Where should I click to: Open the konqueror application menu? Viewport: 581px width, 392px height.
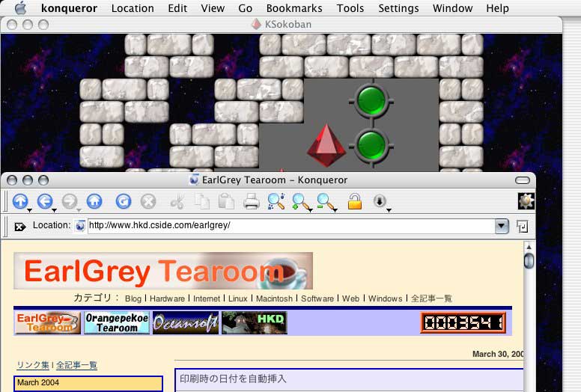pos(69,8)
